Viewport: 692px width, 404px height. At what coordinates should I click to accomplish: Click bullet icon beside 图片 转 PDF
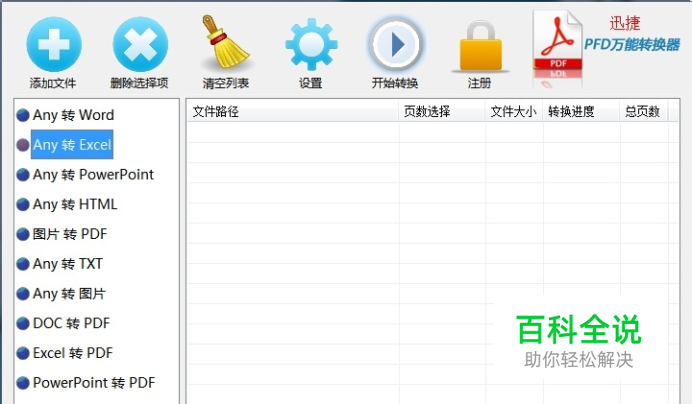coord(23,234)
